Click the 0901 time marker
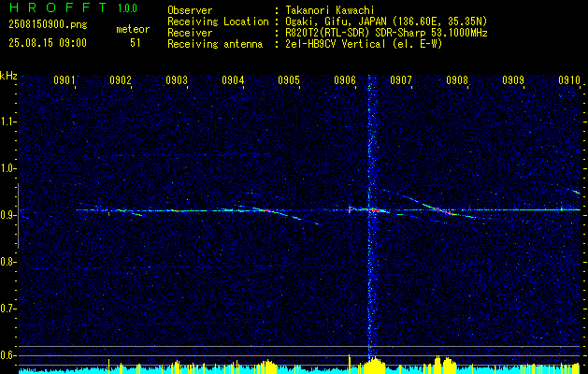 click(65, 79)
